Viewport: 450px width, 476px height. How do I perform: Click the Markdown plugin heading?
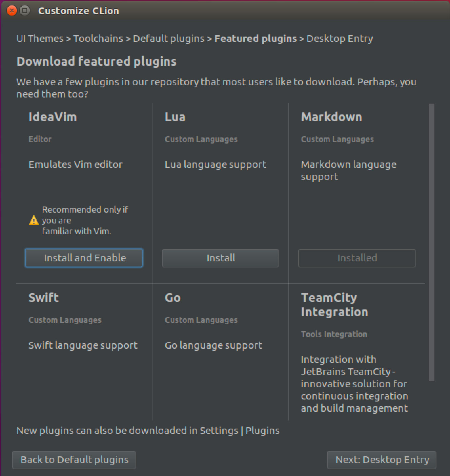click(331, 117)
